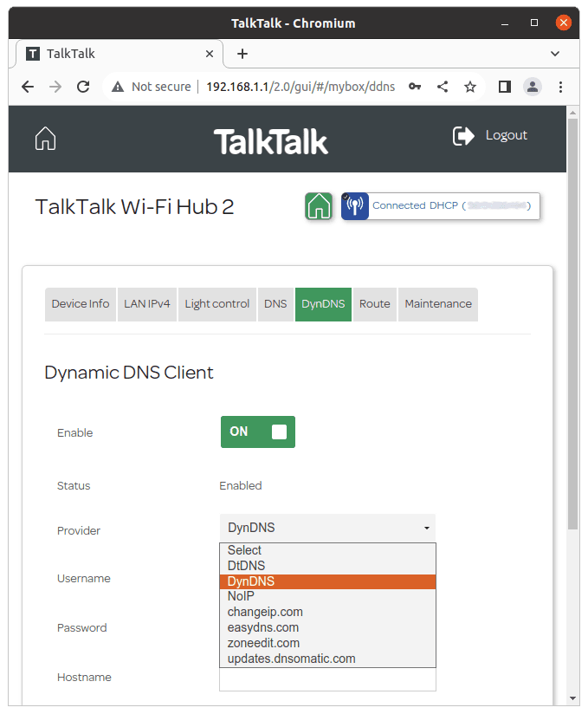Click the TalkTalk Wi-Fi Hub 2 title
The width and height of the screenshot is (588, 714).
tap(135, 207)
